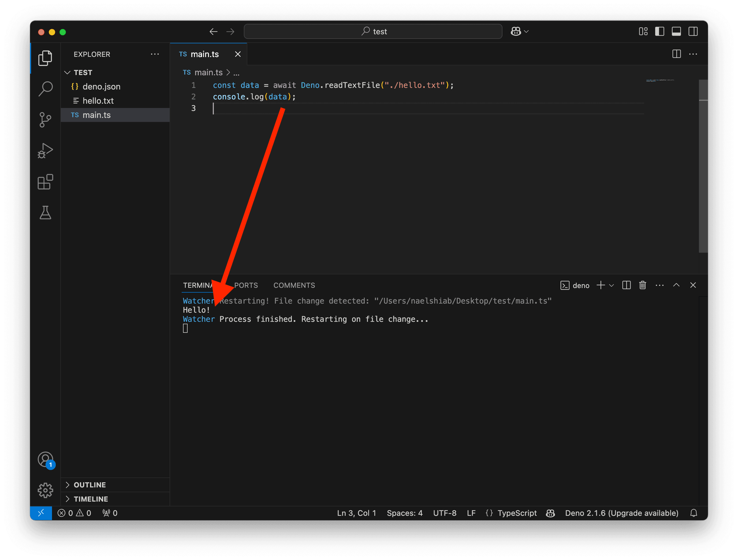Open notifications bell in status bar

point(694,513)
